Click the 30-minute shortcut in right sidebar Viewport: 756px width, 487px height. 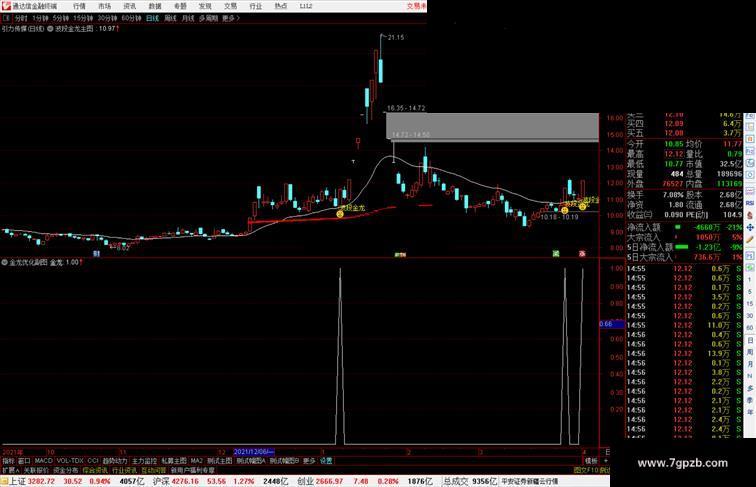(750, 316)
